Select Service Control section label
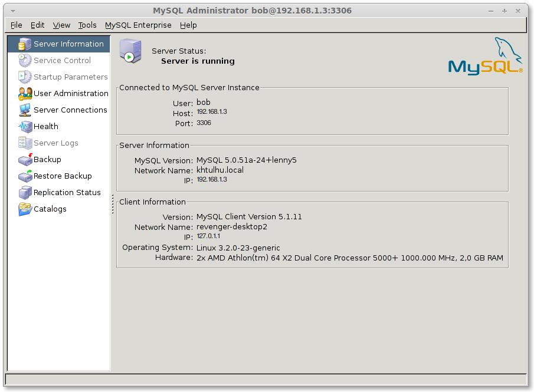Viewport: 534px width, 392px height. click(62, 61)
